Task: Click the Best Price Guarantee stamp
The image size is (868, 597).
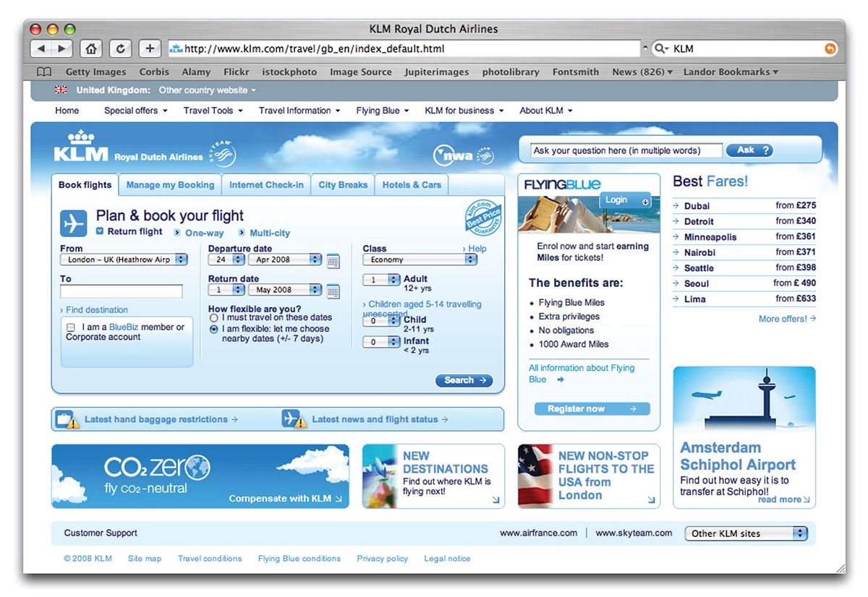Action: [483, 218]
